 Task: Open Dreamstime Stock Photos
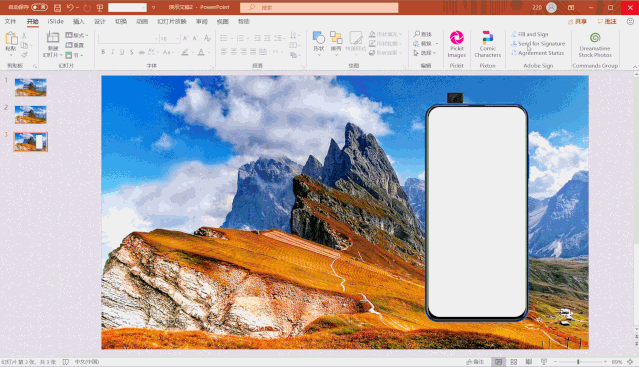(595, 44)
